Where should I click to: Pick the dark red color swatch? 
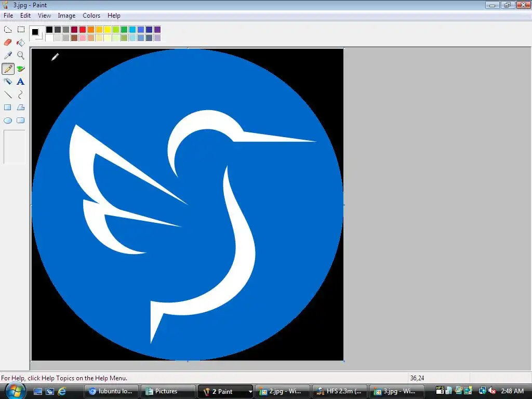[74, 30]
